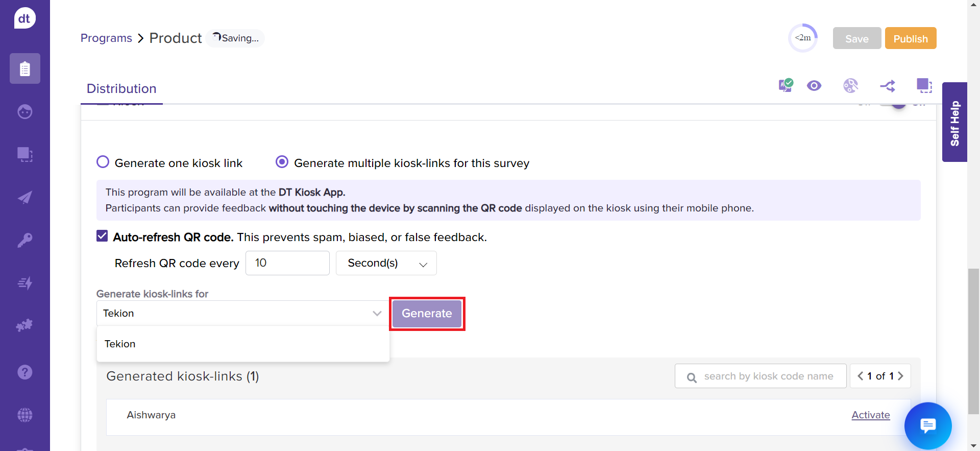
Task: Click the question mark help icon
Action: point(24,372)
